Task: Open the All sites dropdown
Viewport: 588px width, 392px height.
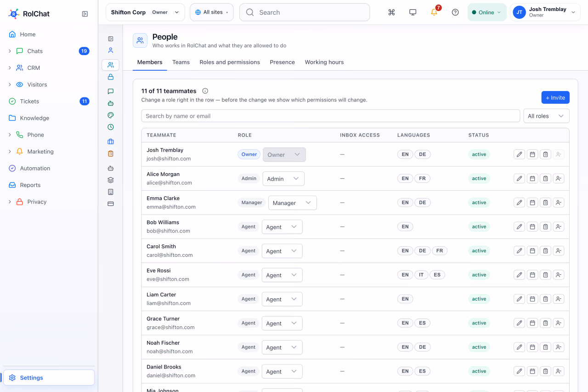Action: (212, 12)
